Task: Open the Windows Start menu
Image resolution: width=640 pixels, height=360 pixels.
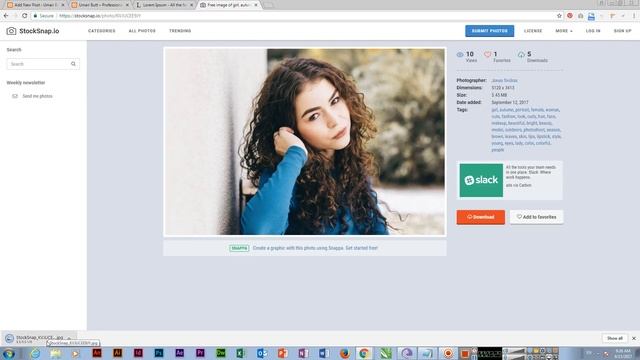Action: coord(9,353)
